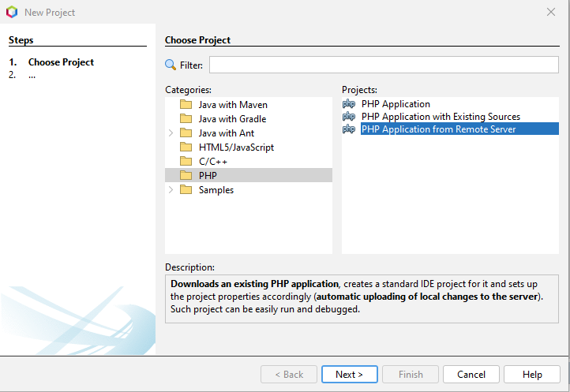Expand the Java with Ant category
Image resolution: width=570 pixels, height=392 pixels.
[171, 133]
